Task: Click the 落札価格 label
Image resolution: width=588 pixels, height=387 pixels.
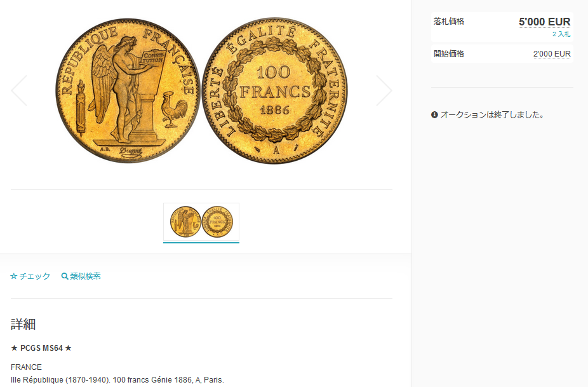Action: [449, 22]
